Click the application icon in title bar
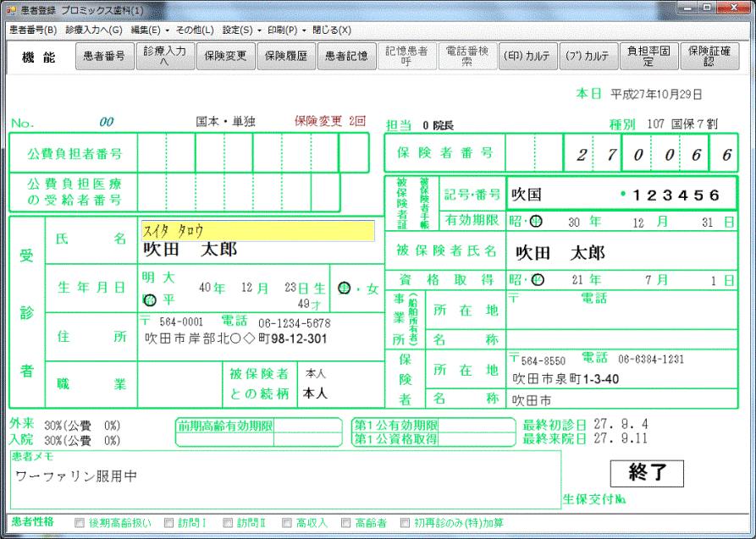 pyautogui.click(x=11, y=9)
